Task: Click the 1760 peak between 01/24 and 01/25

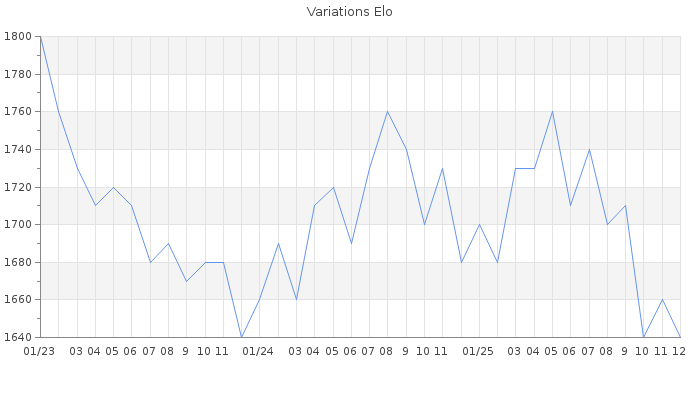Action: 387,111
